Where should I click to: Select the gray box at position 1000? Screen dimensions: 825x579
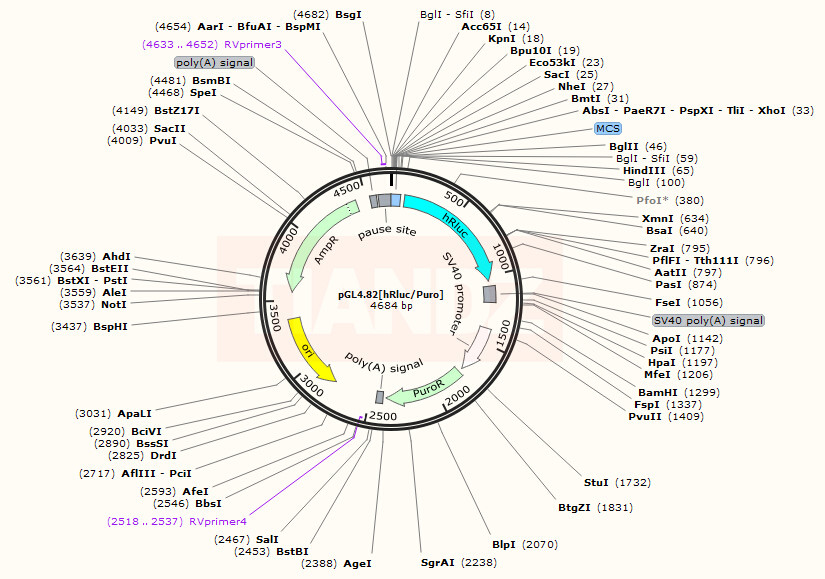click(490, 293)
